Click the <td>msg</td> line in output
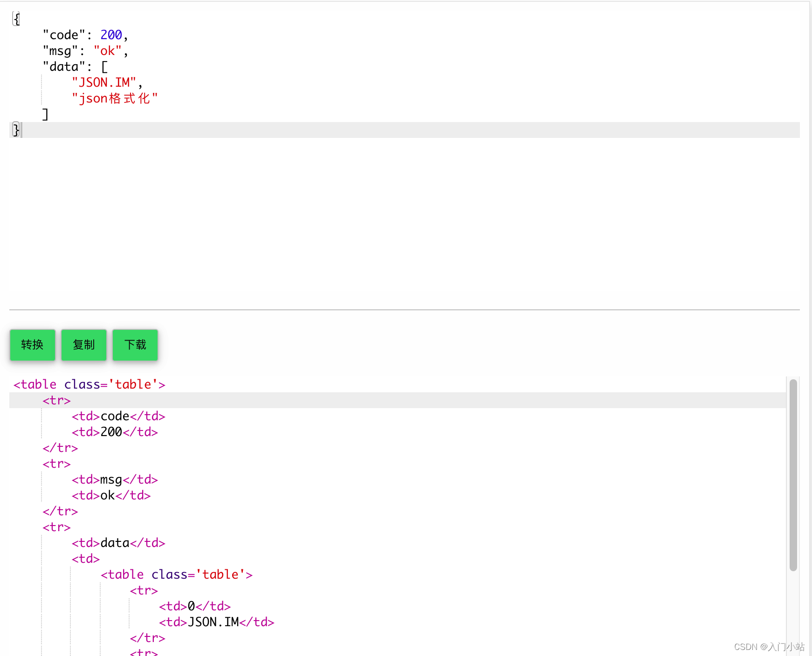The height and width of the screenshot is (656, 812). (x=115, y=479)
